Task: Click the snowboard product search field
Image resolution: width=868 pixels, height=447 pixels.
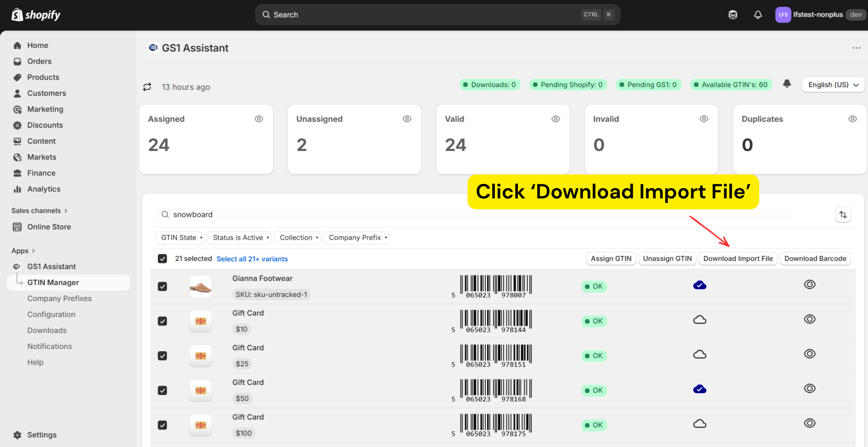Action: (473, 215)
